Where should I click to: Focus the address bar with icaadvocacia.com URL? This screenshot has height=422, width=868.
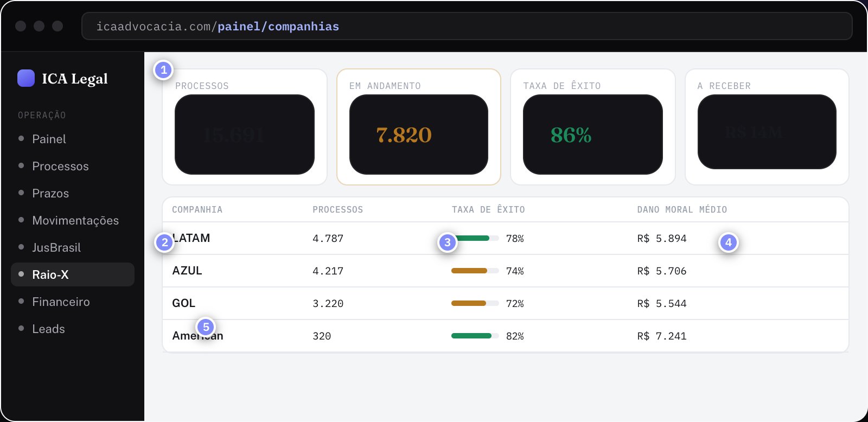tap(467, 26)
